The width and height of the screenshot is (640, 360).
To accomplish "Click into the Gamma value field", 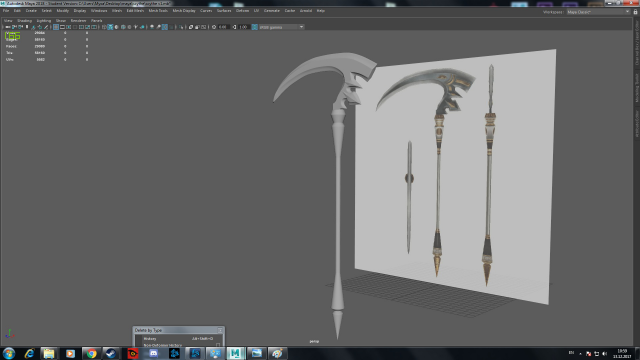I will [x=244, y=27].
